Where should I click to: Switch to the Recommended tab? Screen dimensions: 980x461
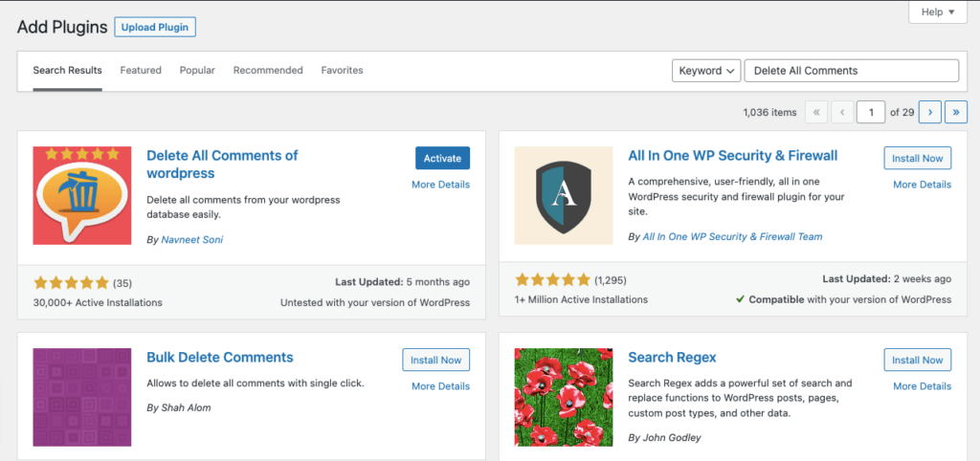(x=268, y=71)
